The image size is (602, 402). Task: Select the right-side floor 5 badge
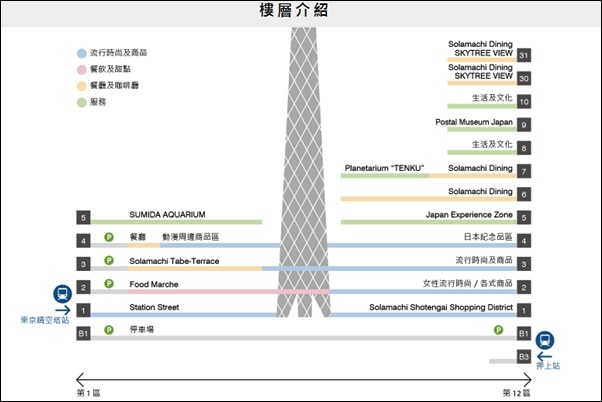(x=524, y=218)
